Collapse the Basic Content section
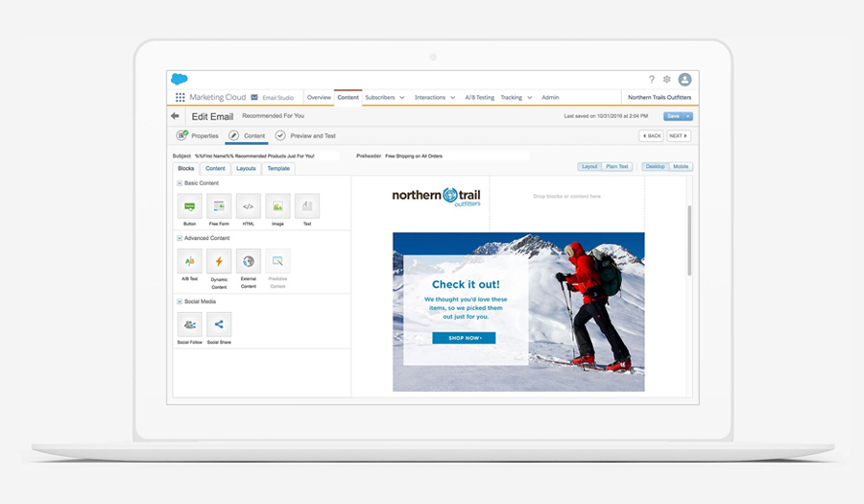This screenshot has width=864, height=504. coord(180,182)
